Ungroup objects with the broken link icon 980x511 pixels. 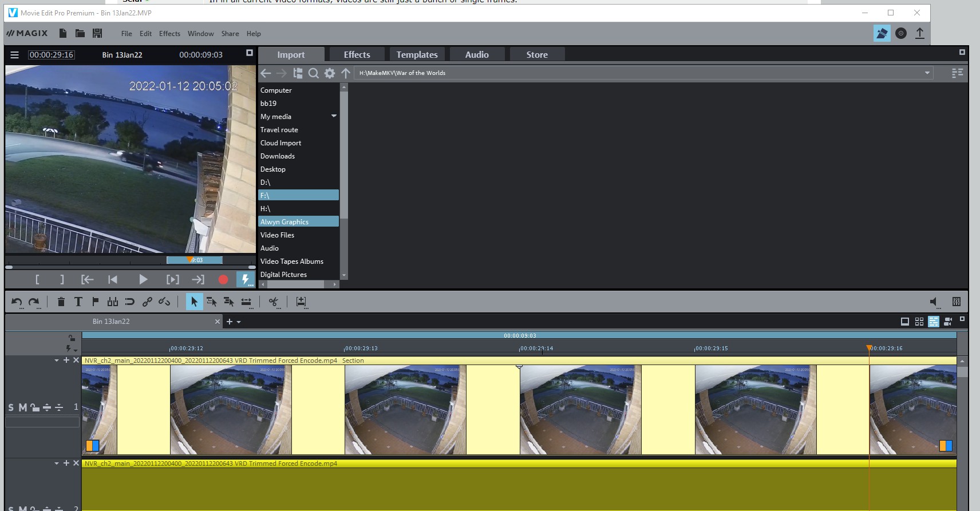pos(164,302)
